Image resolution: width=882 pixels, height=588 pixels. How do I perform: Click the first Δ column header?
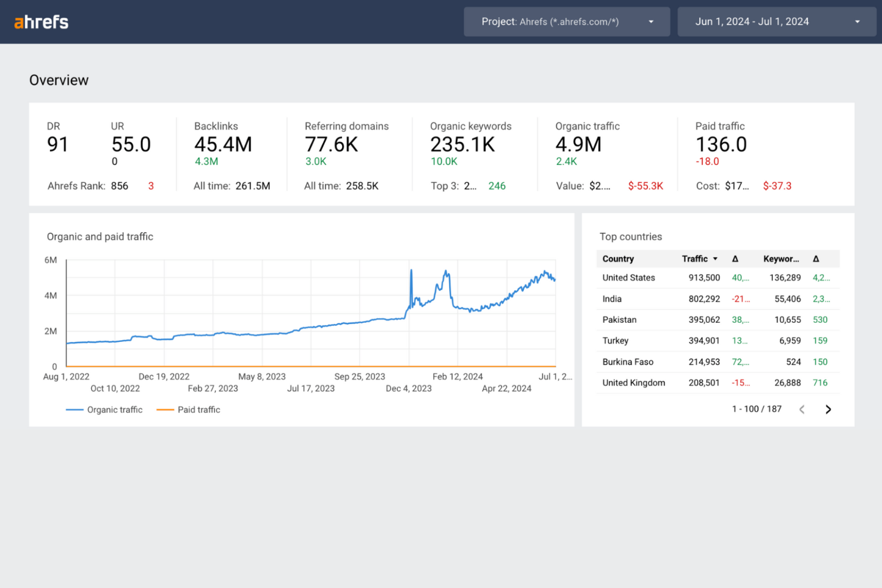point(735,259)
